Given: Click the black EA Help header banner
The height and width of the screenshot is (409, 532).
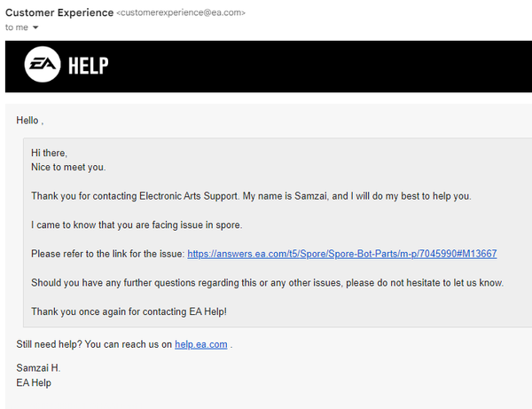Looking at the screenshot, I should [269, 67].
